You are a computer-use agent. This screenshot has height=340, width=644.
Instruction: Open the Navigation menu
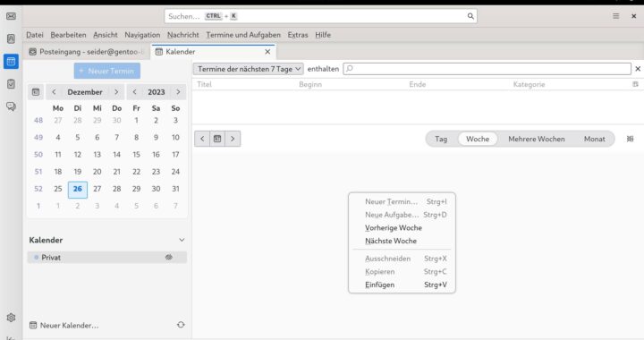pos(142,35)
